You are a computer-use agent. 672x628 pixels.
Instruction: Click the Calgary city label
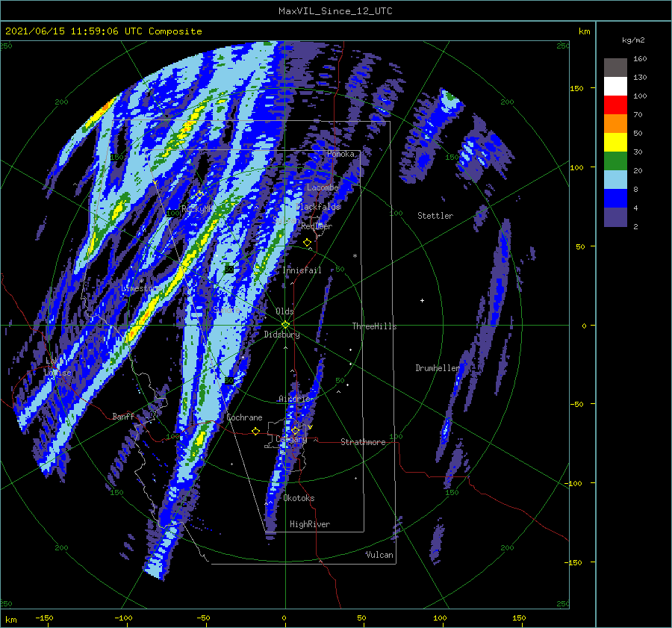click(291, 439)
